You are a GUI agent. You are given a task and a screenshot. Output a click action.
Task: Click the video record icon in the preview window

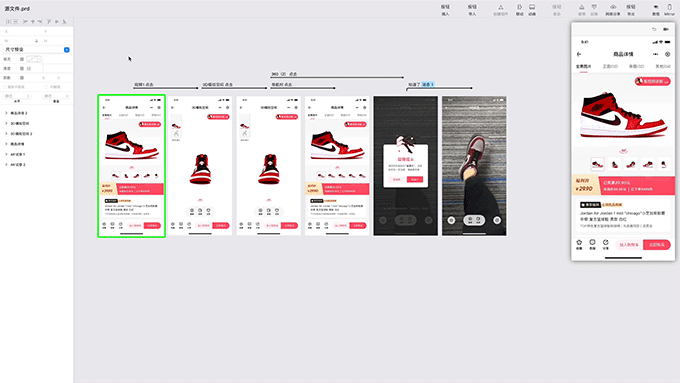tap(666, 29)
